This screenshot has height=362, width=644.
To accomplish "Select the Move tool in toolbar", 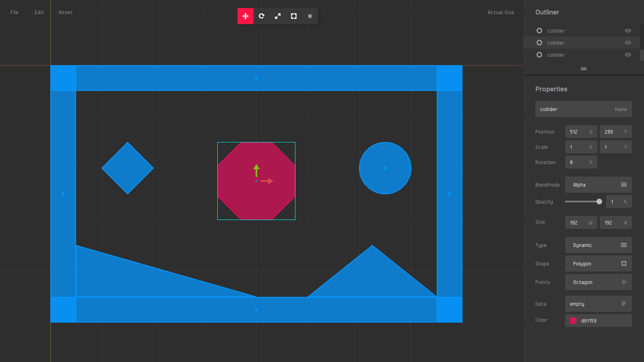I will [246, 16].
